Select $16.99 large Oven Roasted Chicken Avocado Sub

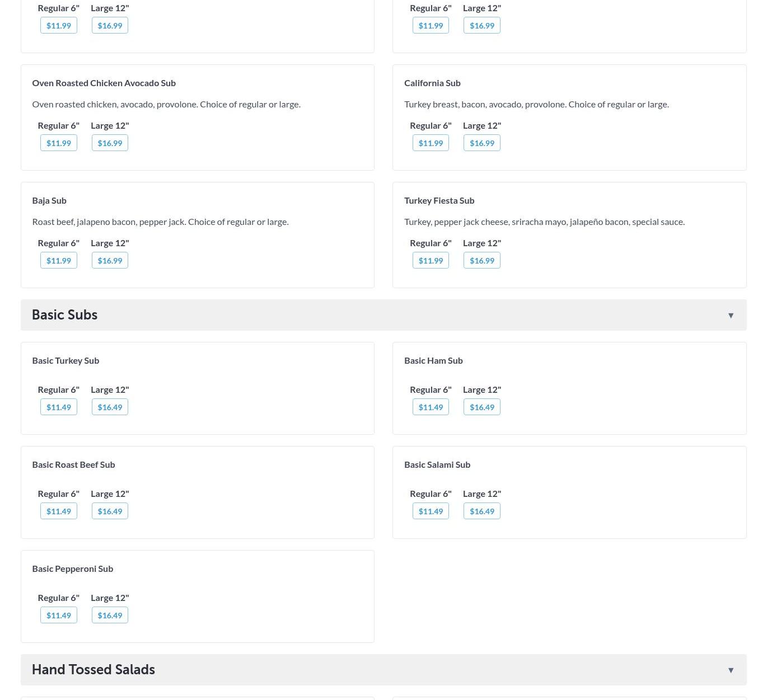click(x=110, y=143)
